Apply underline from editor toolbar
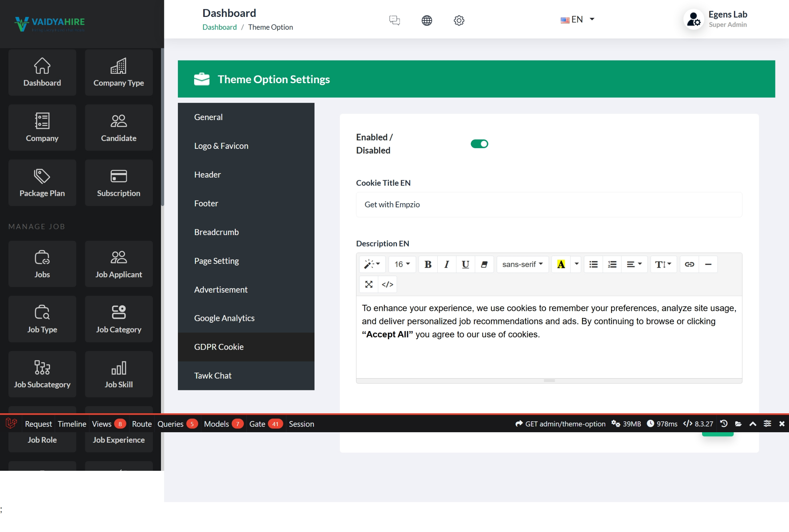The height and width of the screenshot is (532, 789). tap(465, 264)
